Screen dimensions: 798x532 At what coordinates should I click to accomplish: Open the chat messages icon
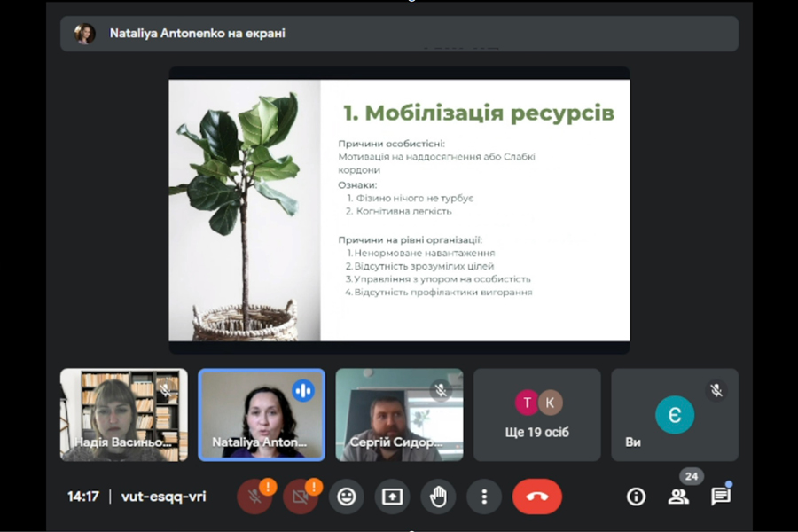721,497
